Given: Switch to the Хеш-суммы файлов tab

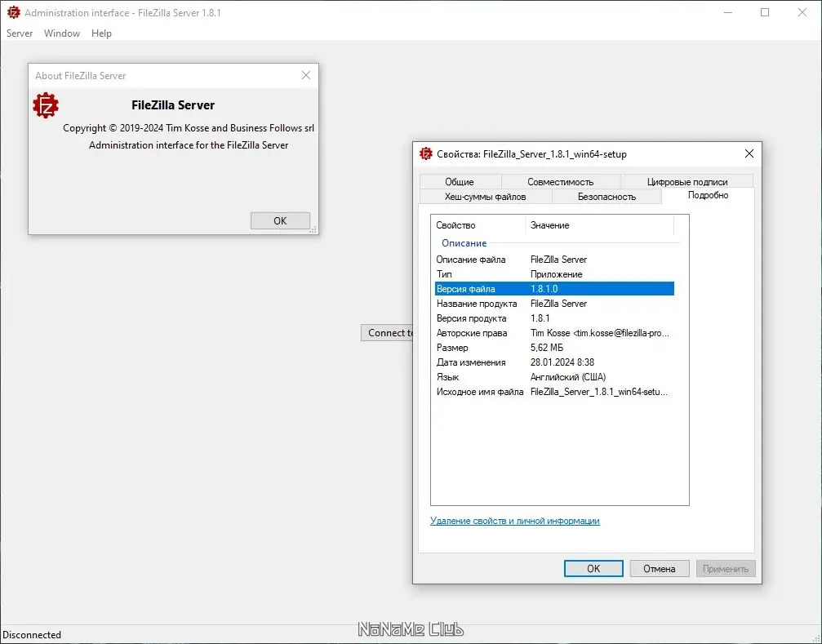Looking at the screenshot, I should coord(486,197).
